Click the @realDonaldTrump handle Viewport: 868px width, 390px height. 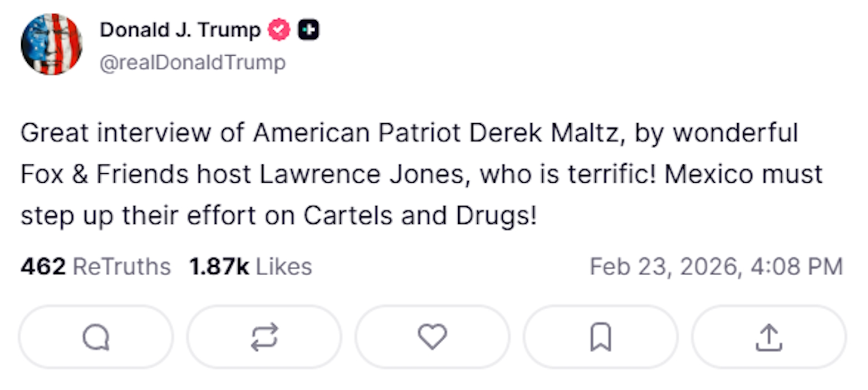click(192, 63)
